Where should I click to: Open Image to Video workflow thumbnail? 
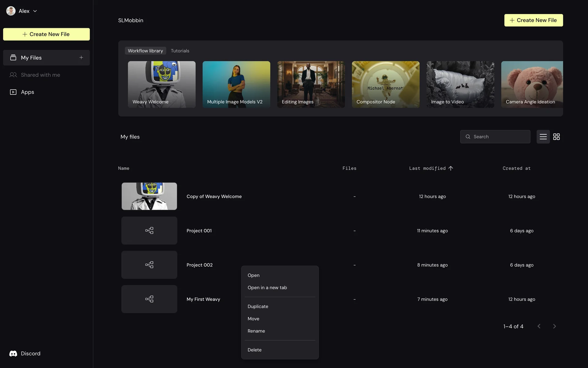coord(460,84)
